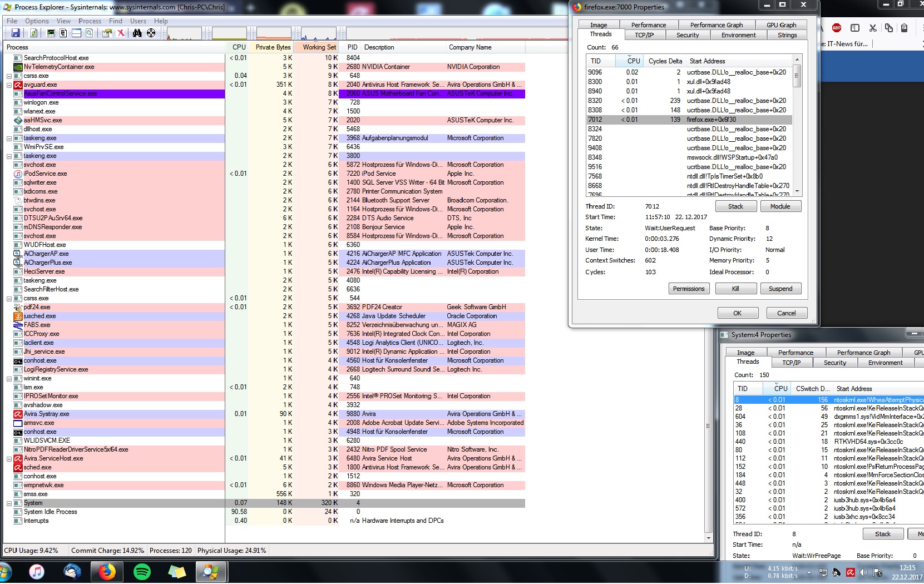The height and width of the screenshot is (584, 924).
Task: Click the View DLLs/Handles toolbar icon
Action: coord(89,33)
